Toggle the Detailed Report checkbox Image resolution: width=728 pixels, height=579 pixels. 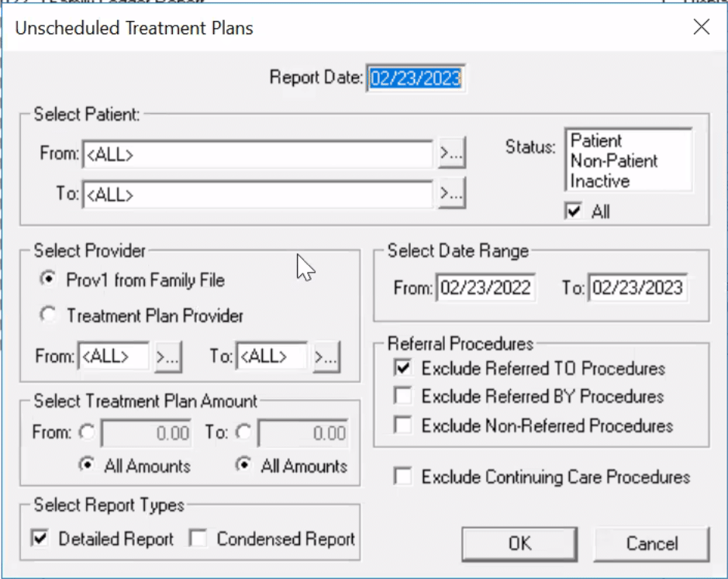coord(40,539)
